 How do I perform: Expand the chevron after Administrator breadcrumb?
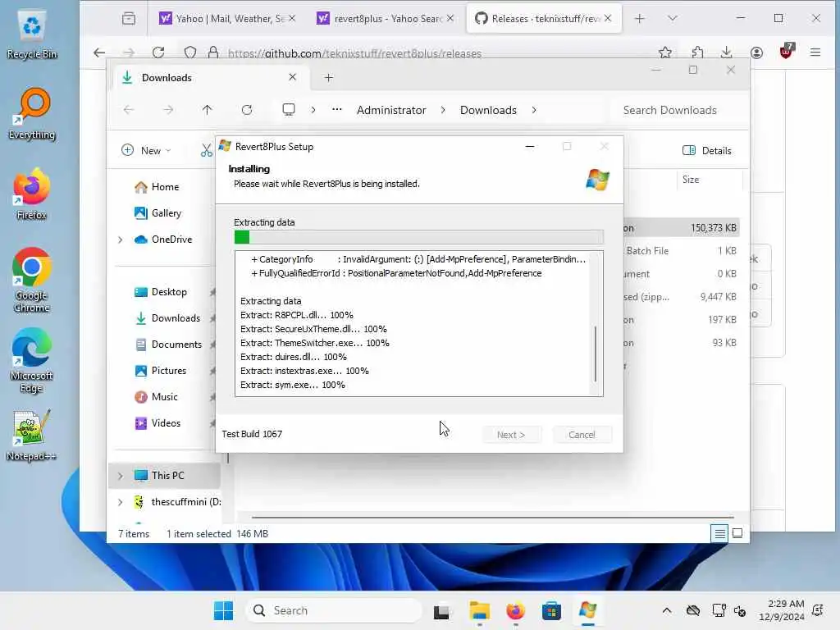click(443, 110)
